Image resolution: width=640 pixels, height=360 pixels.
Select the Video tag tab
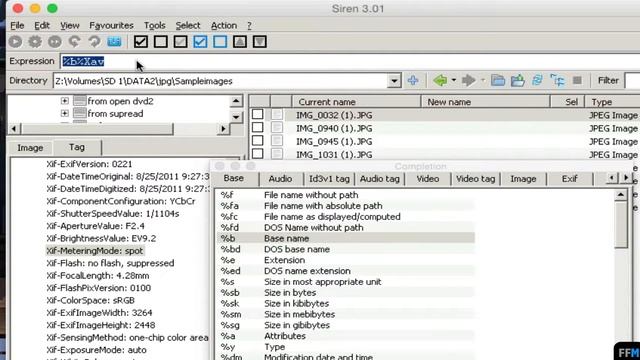[x=476, y=179]
